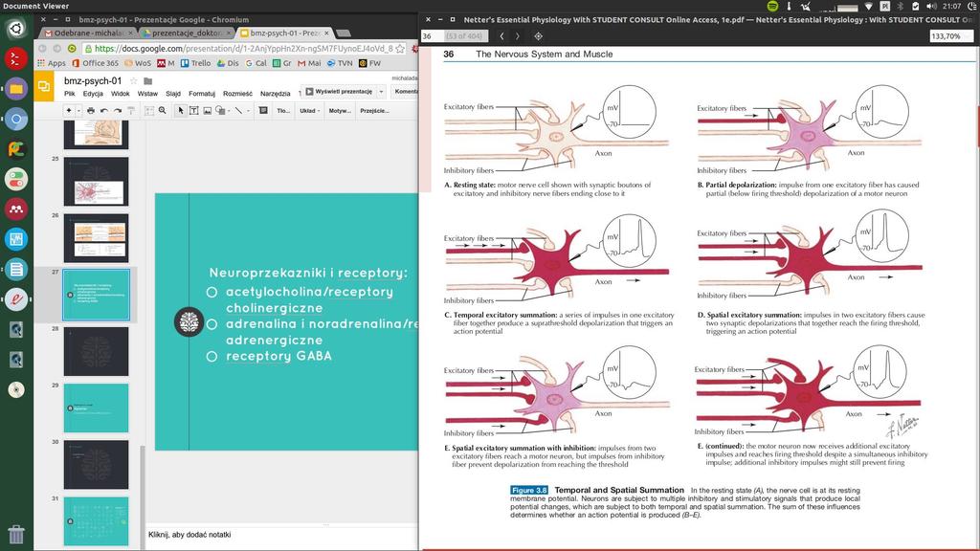Click the crosshair target icon in Document Viewer
The image size is (980, 551).
[x=538, y=36]
